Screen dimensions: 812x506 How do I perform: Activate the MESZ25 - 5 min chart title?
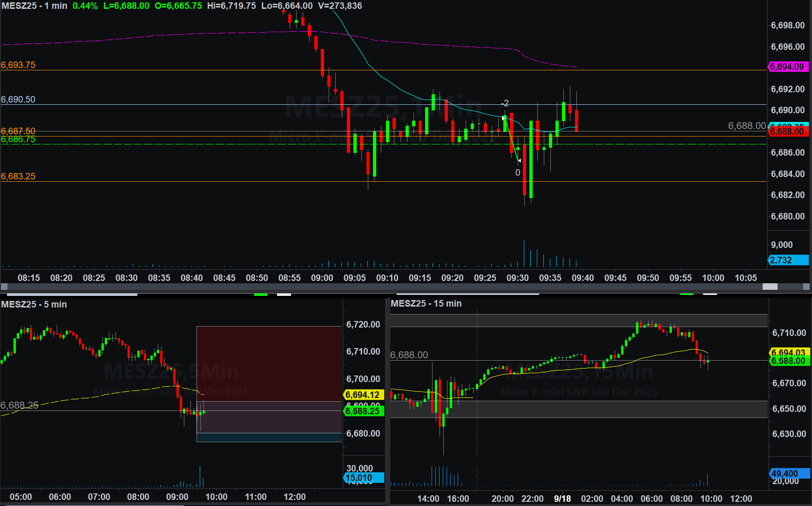click(34, 304)
